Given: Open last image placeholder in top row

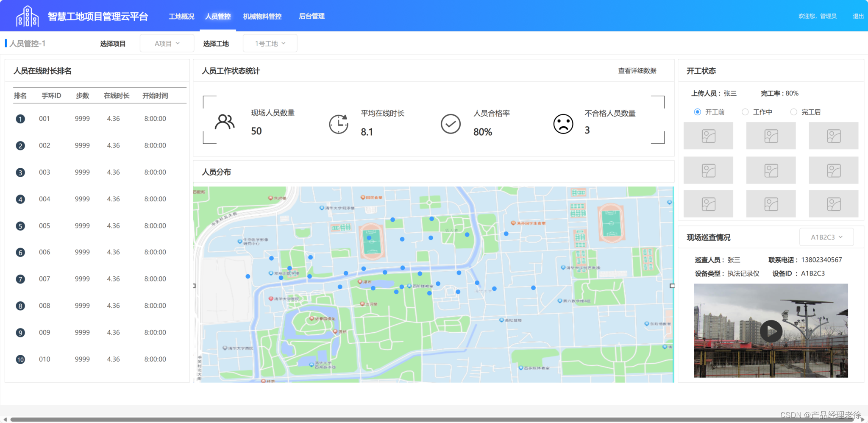Looking at the screenshot, I should coord(834,136).
